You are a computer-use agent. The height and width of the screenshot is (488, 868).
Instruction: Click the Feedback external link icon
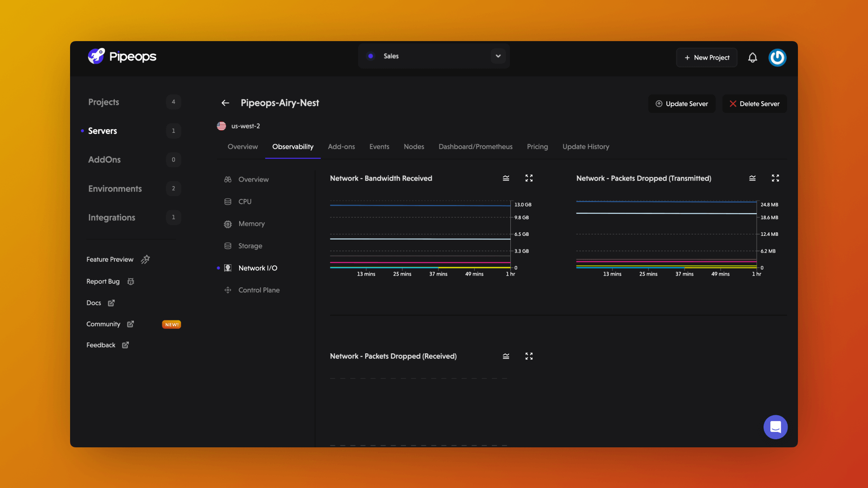[x=125, y=345]
